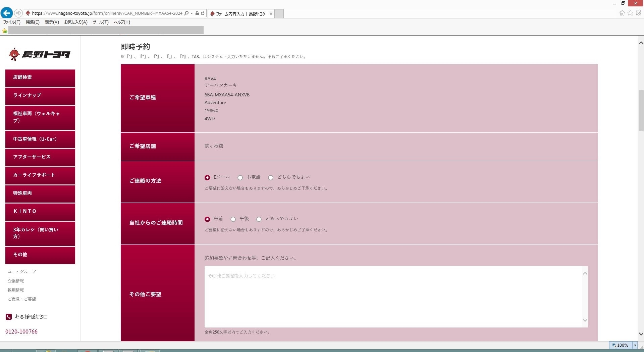Open 福祉車両（ウェルキャブ） in the sidebar
644x352 pixels.
click(40, 118)
